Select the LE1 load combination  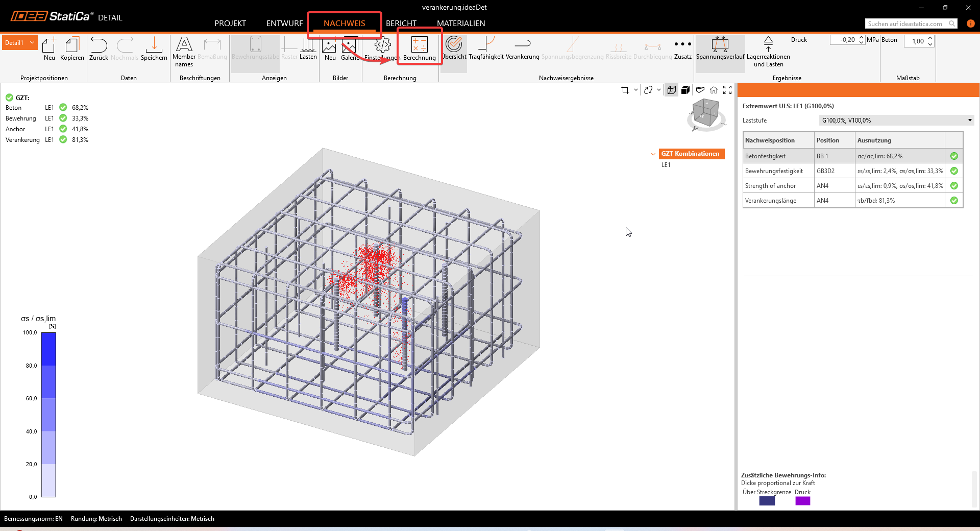[666, 165]
